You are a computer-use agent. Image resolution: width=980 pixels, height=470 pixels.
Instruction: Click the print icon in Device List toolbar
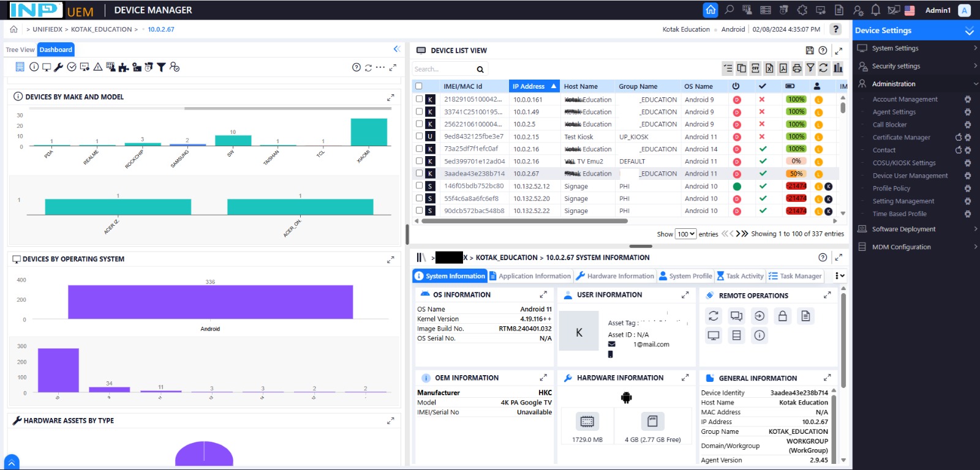[x=796, y=69]
